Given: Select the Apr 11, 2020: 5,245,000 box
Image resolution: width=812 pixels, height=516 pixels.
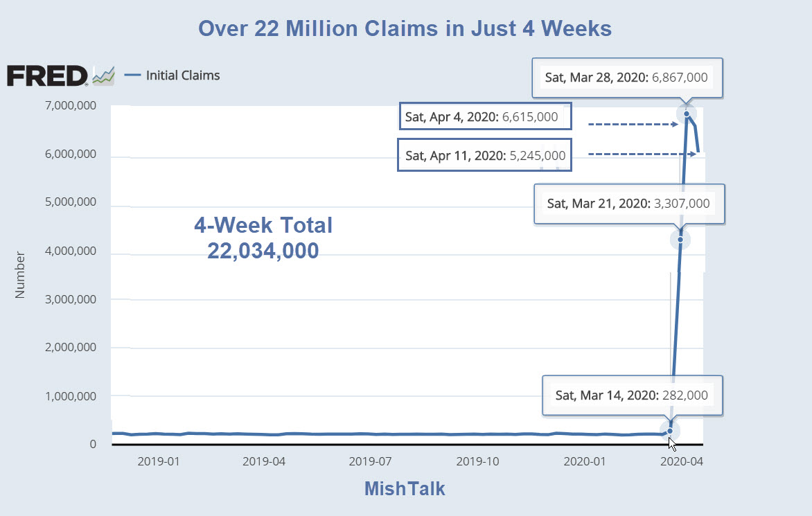Looking at the screenshot, I should click(485, 156).
